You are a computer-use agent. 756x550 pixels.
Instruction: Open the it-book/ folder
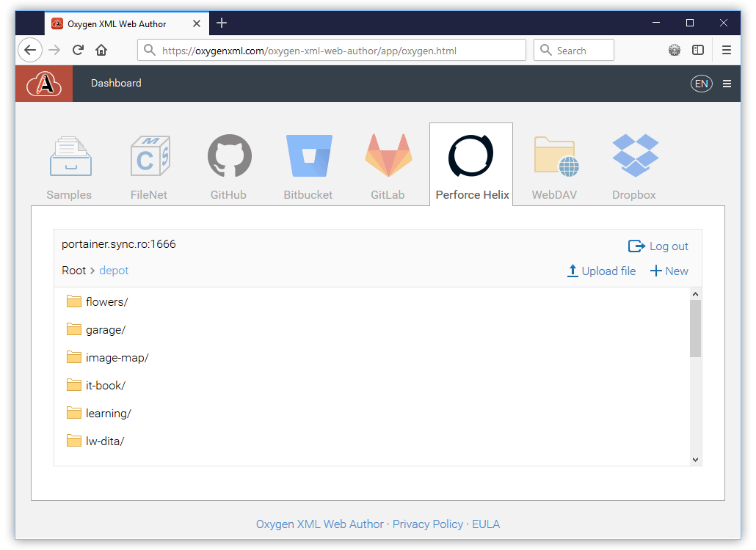[x=96, y=385]
